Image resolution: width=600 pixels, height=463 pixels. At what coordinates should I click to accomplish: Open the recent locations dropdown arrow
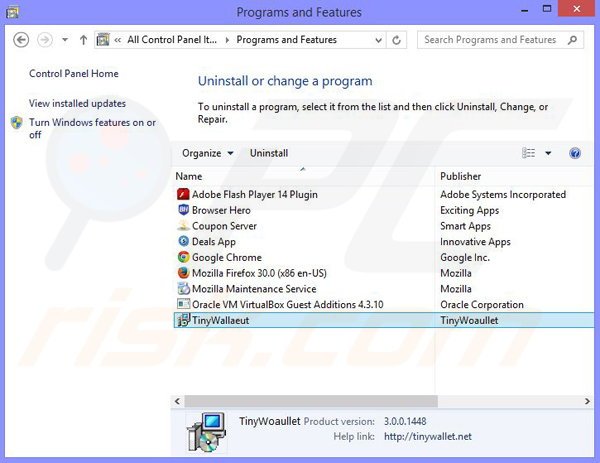coord(65,40)
